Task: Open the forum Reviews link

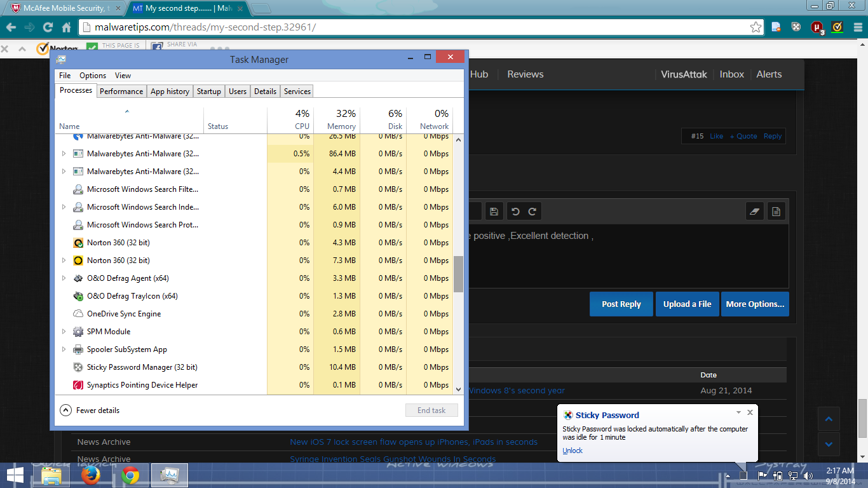Action: (x=525, y=74)
